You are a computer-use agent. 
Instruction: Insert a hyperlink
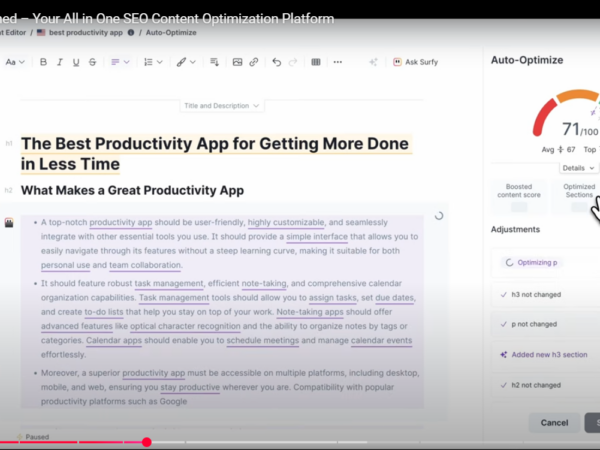[254, 62]
